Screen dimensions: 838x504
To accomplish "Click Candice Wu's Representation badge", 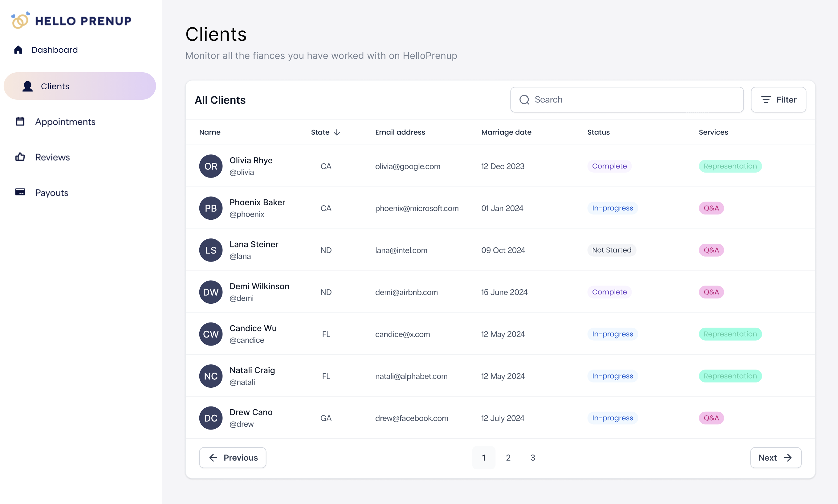I will (x=730, y=334).
